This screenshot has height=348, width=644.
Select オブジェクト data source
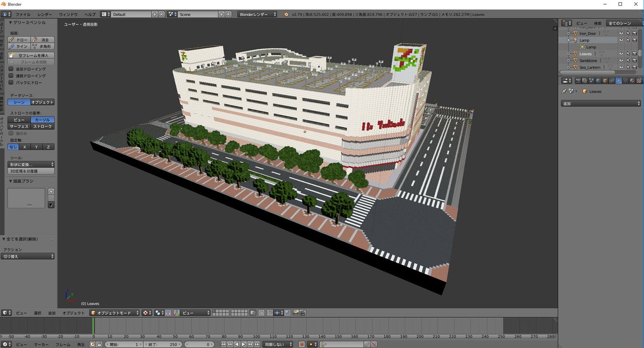coord(42,102)
